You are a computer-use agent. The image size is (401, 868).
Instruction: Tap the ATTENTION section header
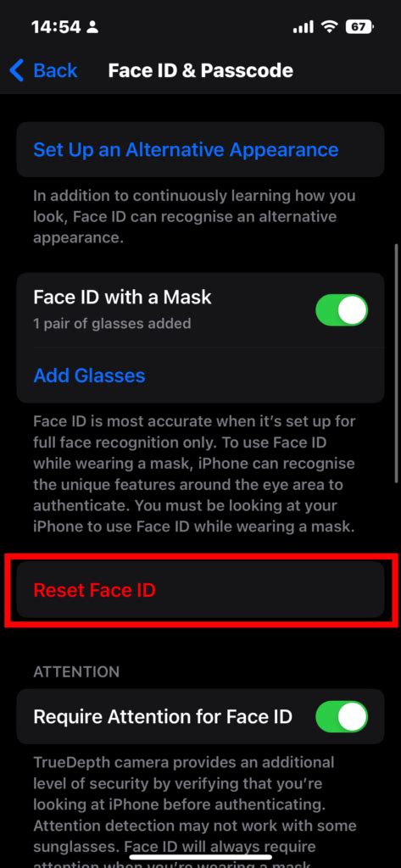coord(76,672)
